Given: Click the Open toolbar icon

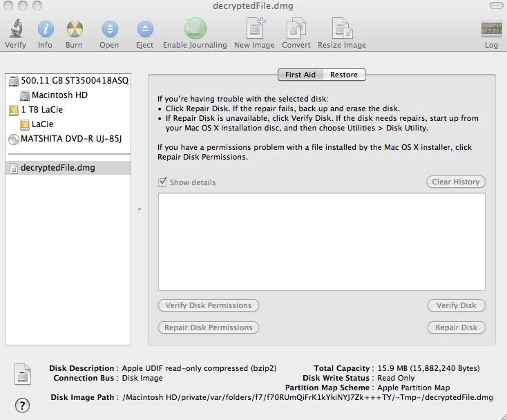Looking at the screenshot, I should [110, 29].
